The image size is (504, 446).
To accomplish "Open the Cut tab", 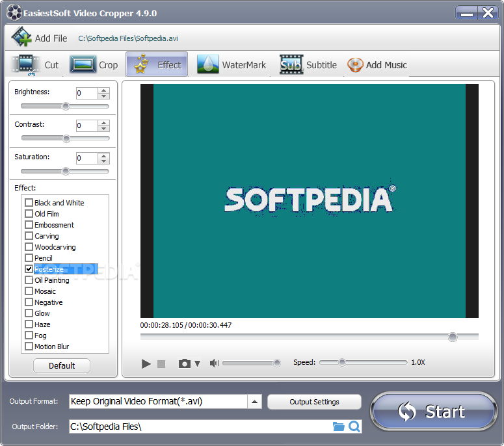I will (34, 65).
